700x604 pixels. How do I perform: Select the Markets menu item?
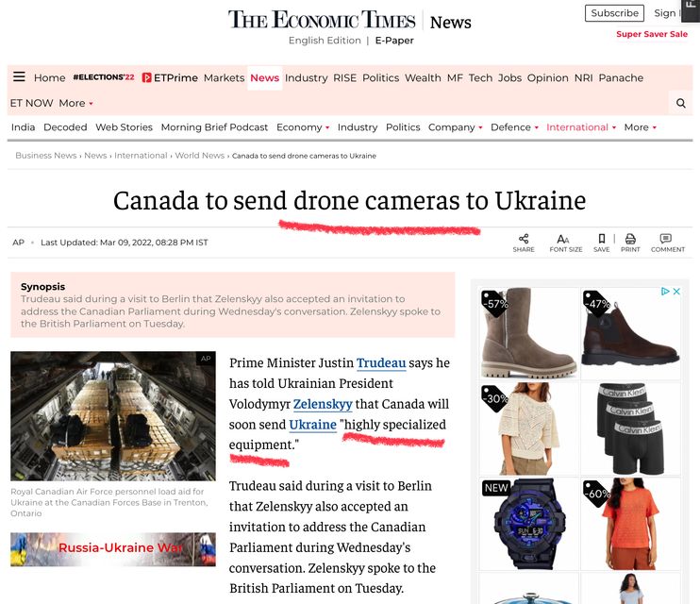pos(225,77)
